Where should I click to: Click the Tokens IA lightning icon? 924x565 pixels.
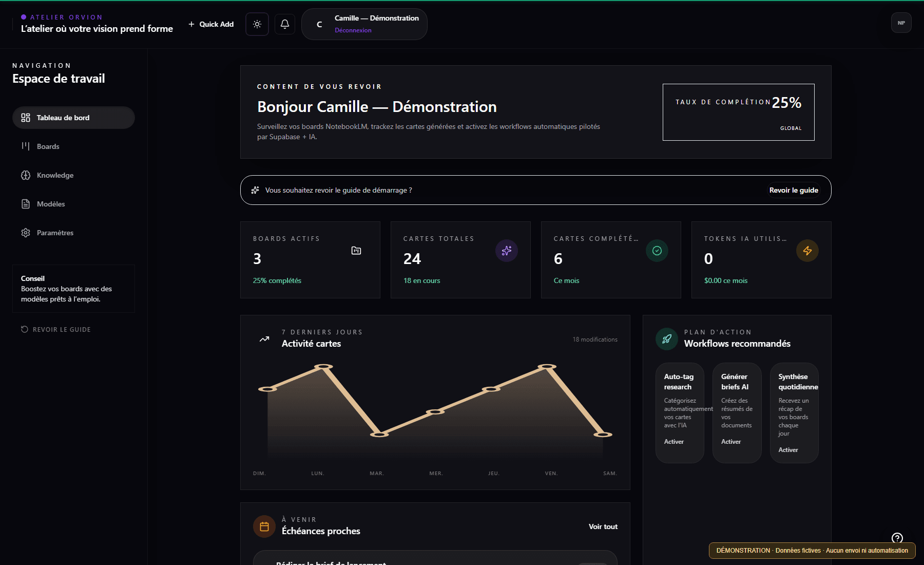807,251
